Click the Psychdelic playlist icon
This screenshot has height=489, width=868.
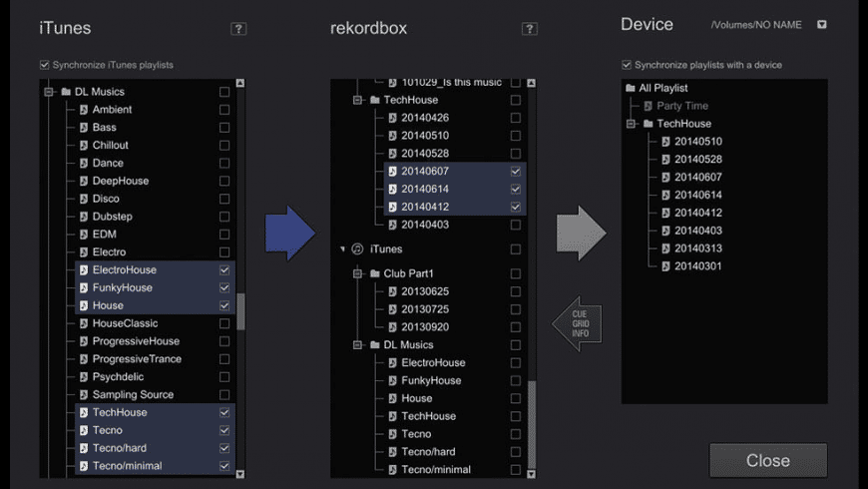84,377
